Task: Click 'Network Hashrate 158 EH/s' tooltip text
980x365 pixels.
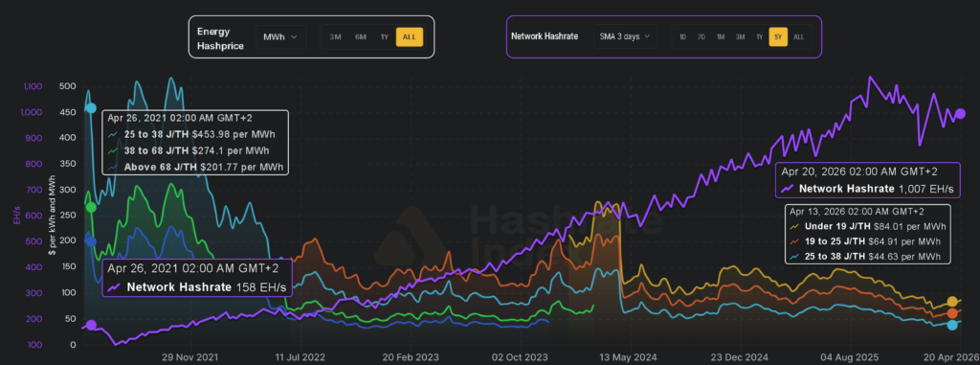Action: [207, 287]
